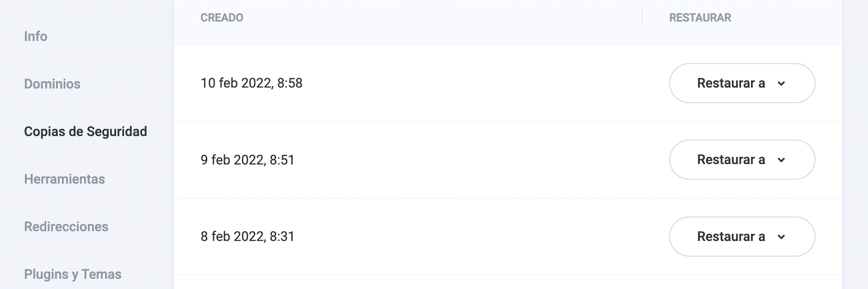Click the partially visible fourth backup row

(507, 283)
